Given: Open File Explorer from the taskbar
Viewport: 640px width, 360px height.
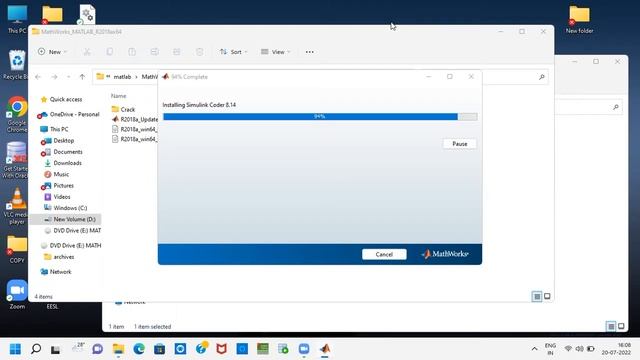Looking at the screenshot, I should pyautogui.click(x=118, y=349).
